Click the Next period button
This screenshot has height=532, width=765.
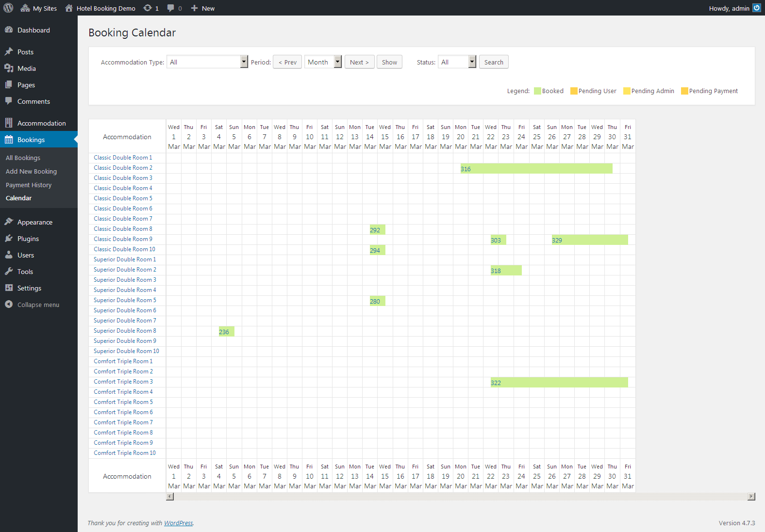[359, 62]
